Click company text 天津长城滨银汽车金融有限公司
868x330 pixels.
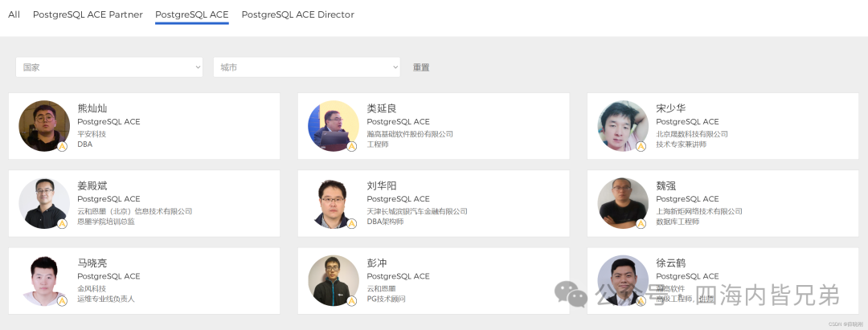click(x=417, y=211)
